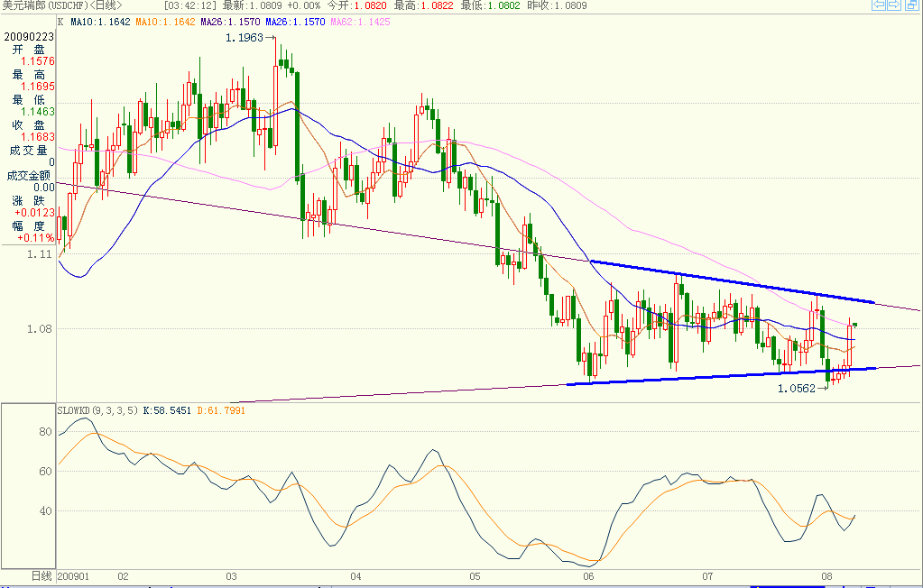Click the 最高:1.0822 high value

click(x=424, y=5)
